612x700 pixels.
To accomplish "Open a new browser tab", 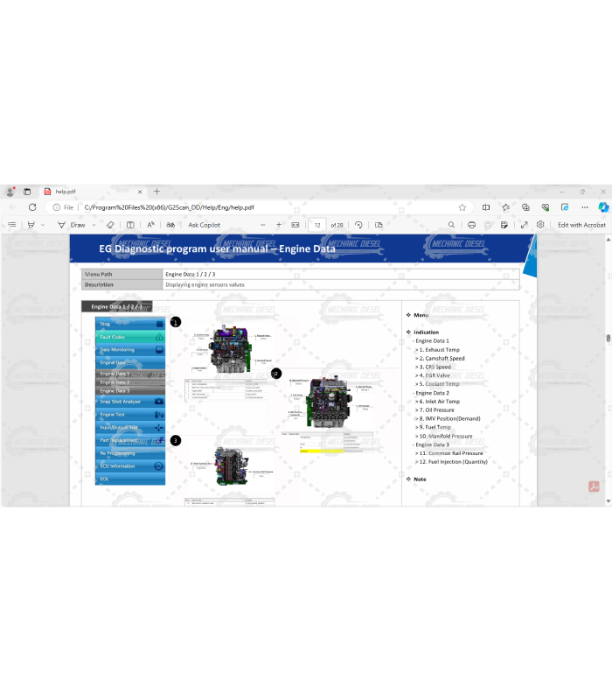I will point(157,191).
